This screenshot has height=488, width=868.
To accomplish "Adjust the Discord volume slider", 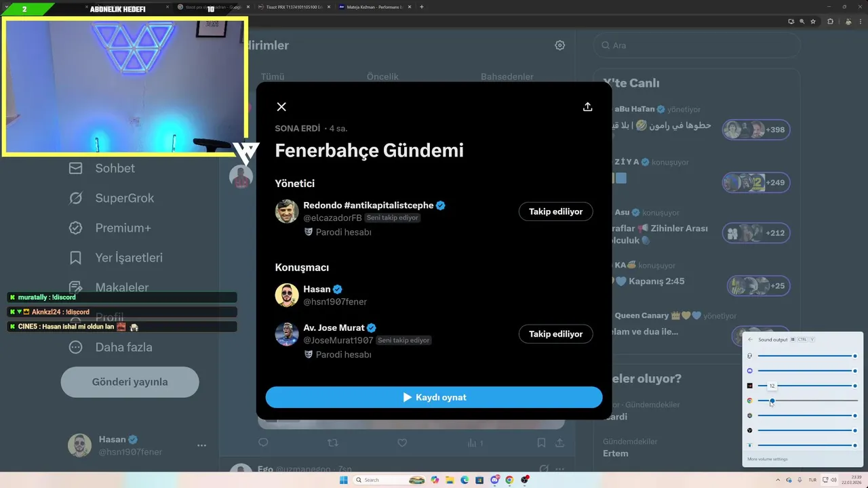I will point(807,371).
